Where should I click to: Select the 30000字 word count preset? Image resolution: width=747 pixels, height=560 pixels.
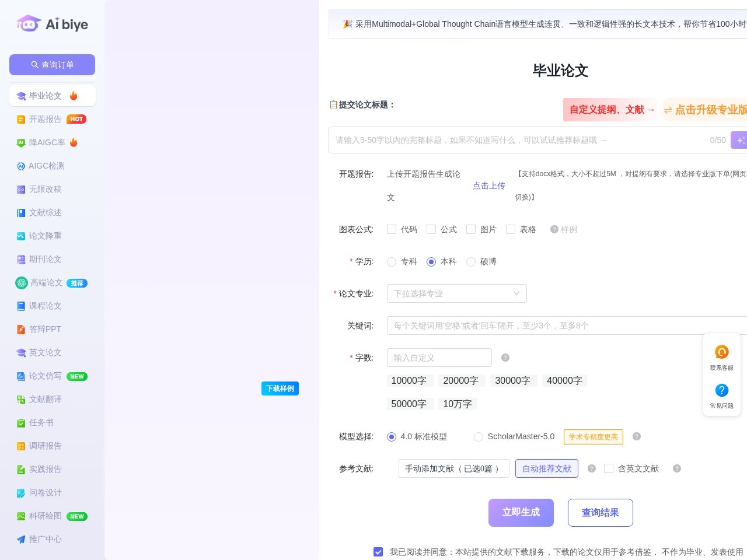512,381
